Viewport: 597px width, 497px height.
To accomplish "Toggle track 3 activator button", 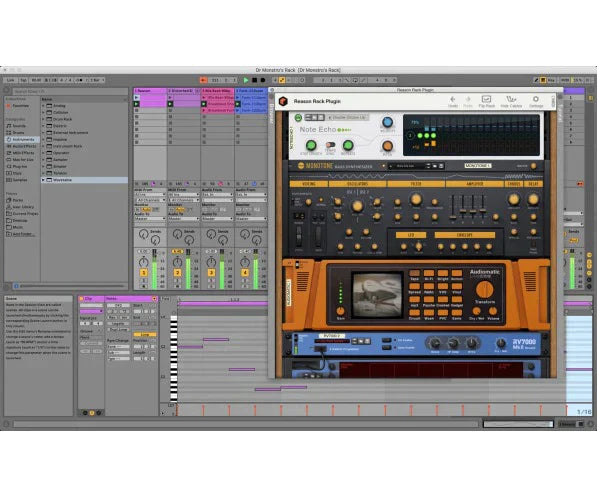I will 211,273.
